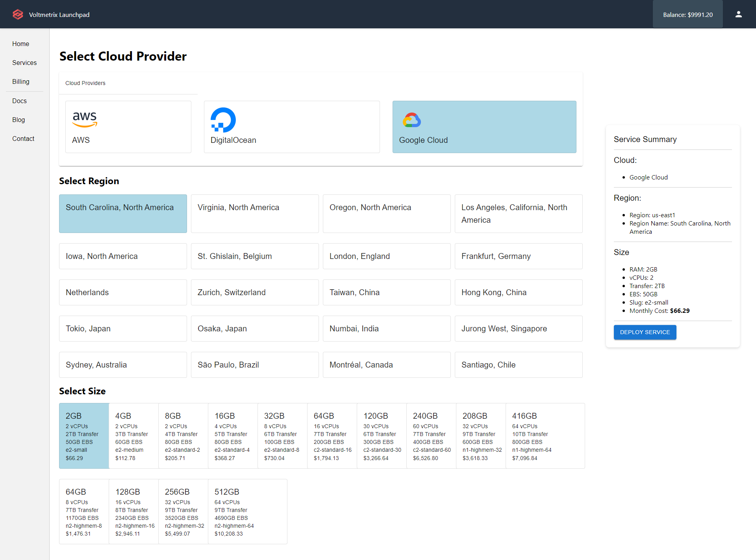The width and height of the screenshot is (756, 560).
Task: Select the 256GB n2-highmem-32 size
Action: (x=183, y=512)
